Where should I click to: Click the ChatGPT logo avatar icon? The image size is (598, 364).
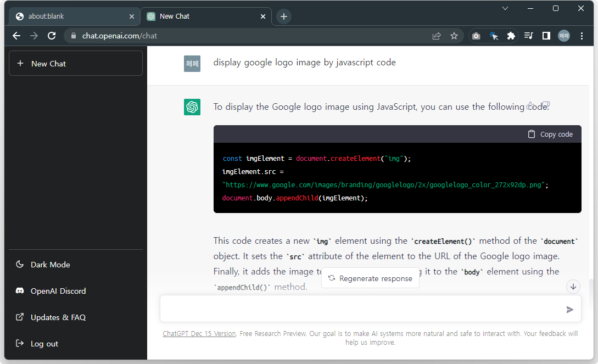(x=192, y=107)
